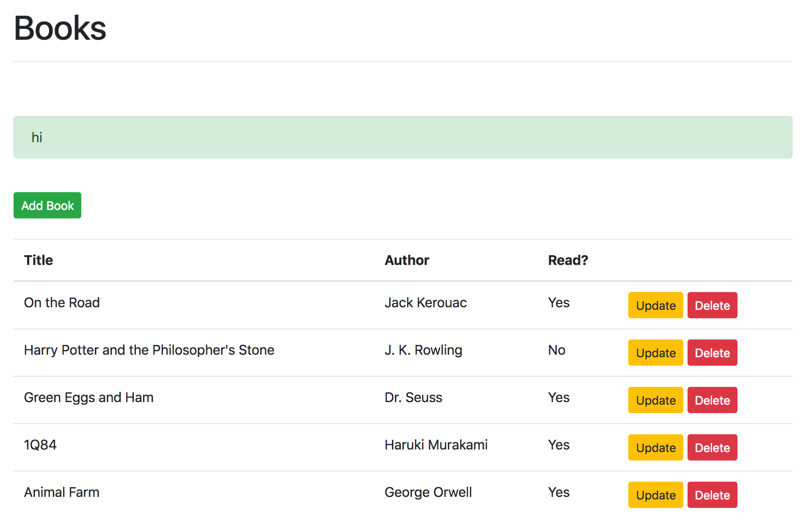Click the Read? column header

(x=568, y=260)
